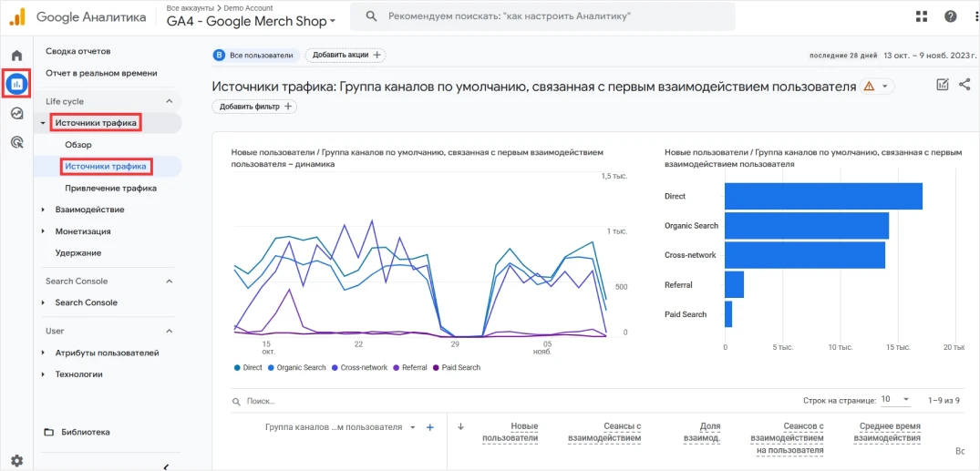
Task: Open the Advertising icon in left rail
Action: 17,142
